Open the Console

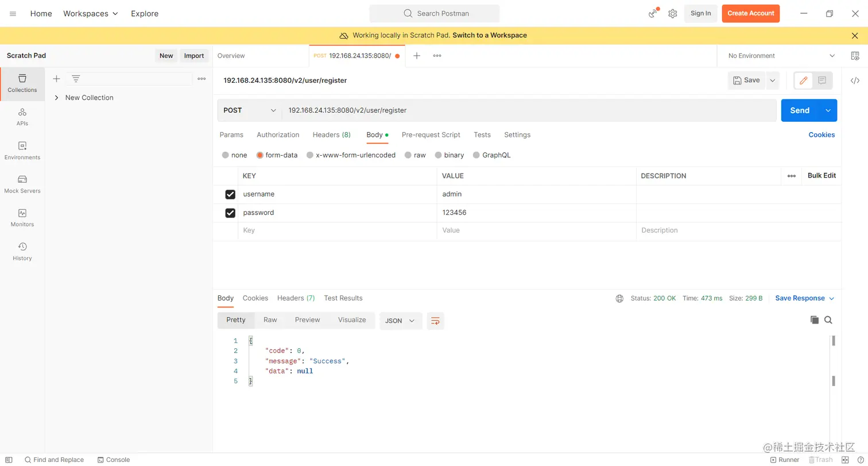click(114, 460)
